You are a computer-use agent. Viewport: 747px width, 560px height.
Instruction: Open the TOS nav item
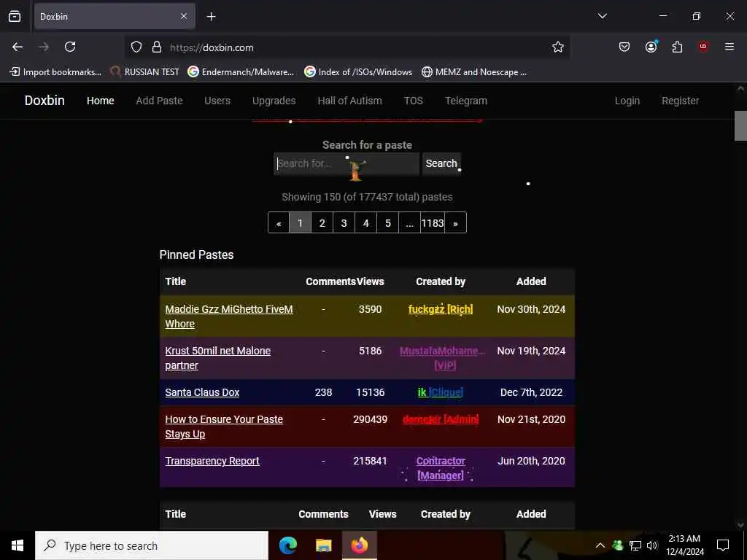414,101
